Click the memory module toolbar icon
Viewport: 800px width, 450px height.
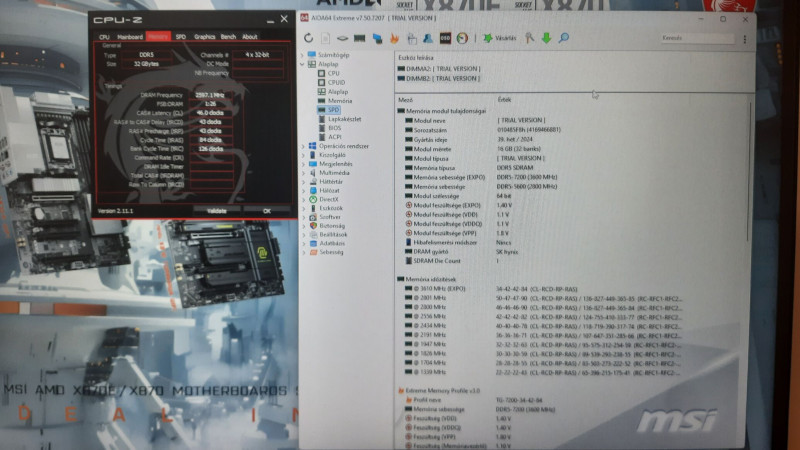pyautogui.click(x=360, y=38)
